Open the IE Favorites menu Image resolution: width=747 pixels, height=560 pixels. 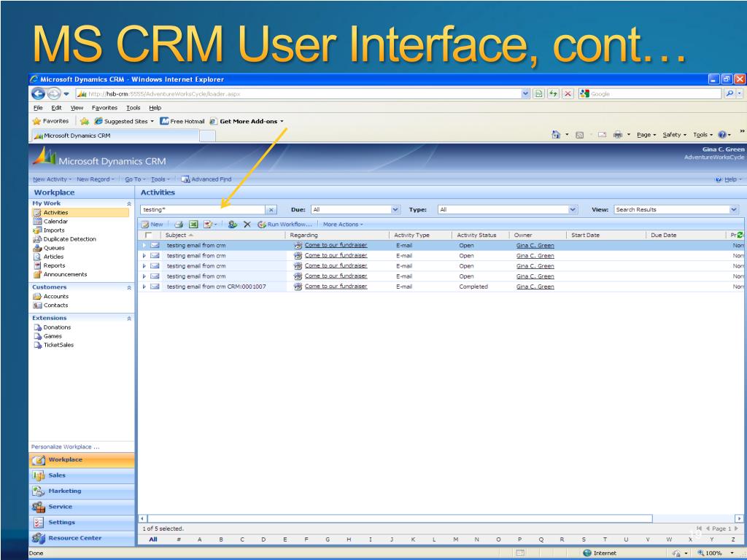point(104,108)
